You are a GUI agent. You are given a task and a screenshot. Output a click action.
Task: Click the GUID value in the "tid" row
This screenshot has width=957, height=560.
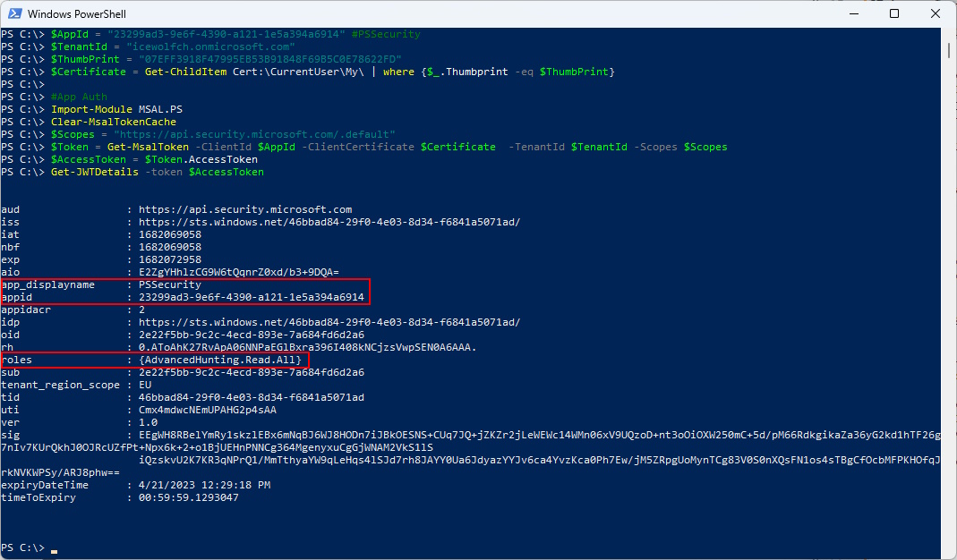252,398
